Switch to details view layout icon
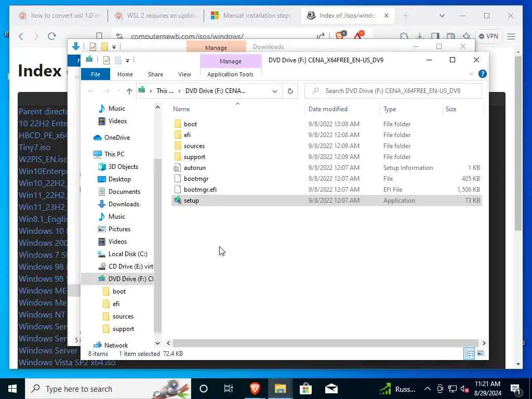 pos(469,353)
